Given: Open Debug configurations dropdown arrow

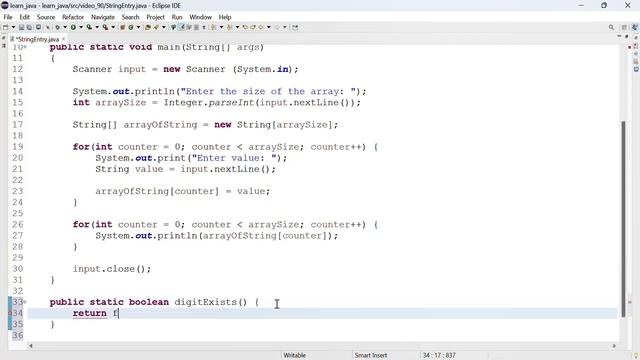Looking at the screenshot, I should (x=65, y=27).
